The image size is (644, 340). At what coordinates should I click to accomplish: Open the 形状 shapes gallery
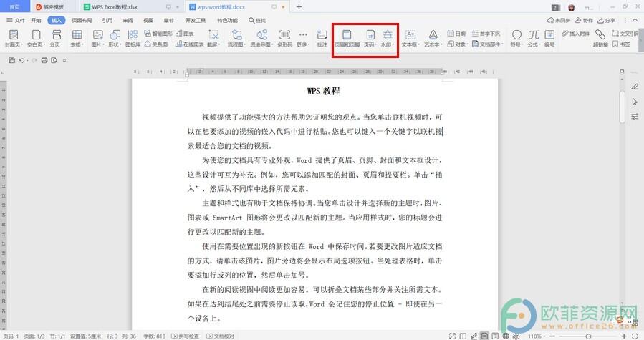point(115,38)
